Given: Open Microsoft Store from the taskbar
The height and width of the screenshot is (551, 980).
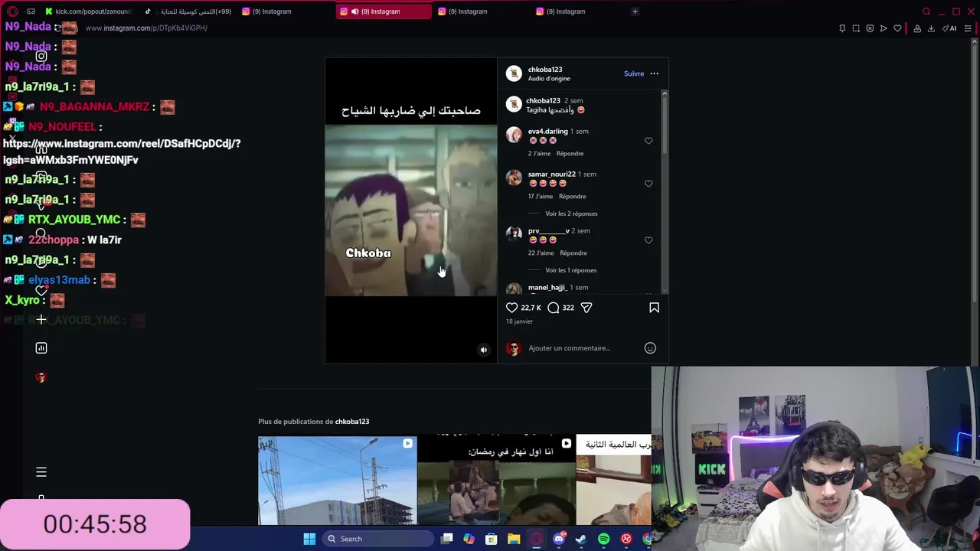Looking at the screenshot, I should tap(492, 539).
